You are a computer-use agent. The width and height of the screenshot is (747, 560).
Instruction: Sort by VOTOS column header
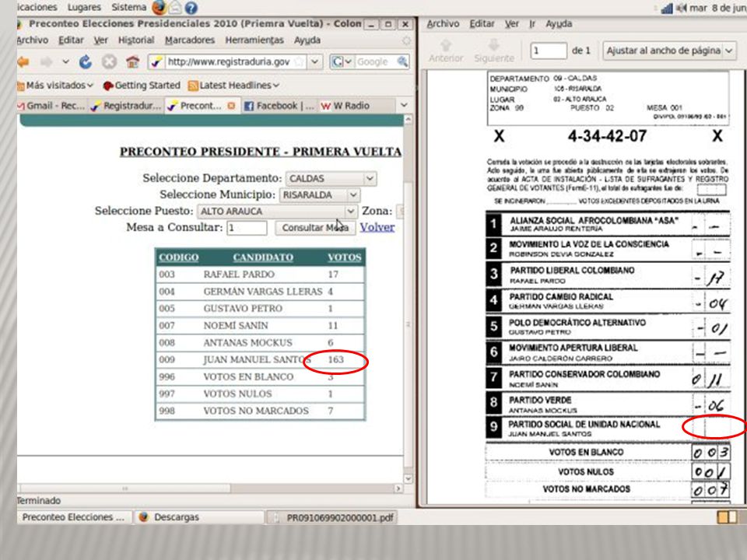(x=345, y=257)
